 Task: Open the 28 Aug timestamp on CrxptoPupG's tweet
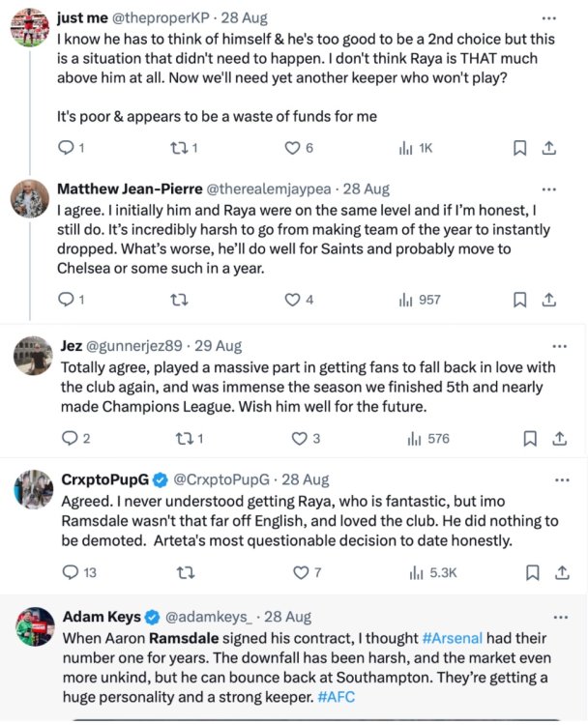[x=304, y=479]
